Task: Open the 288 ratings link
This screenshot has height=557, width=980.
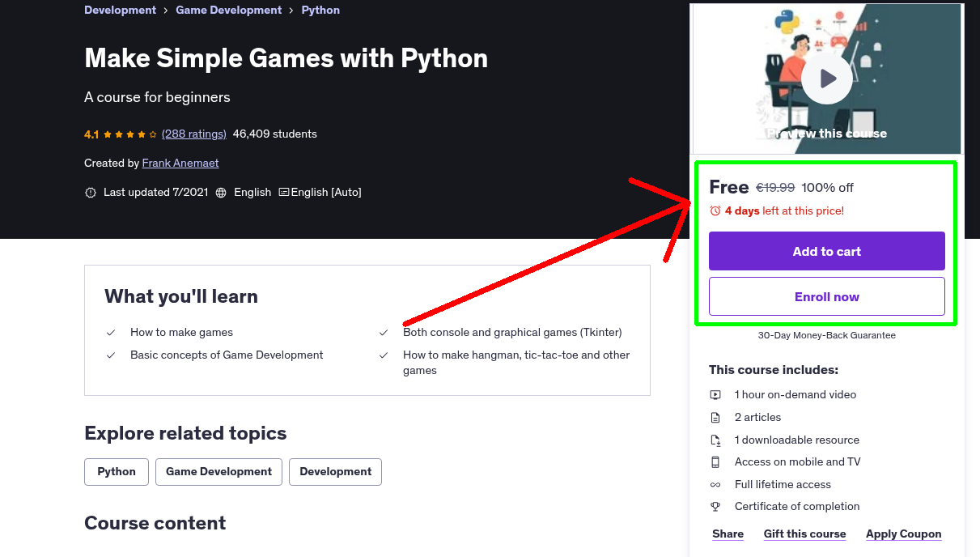Action: [194, 134]
